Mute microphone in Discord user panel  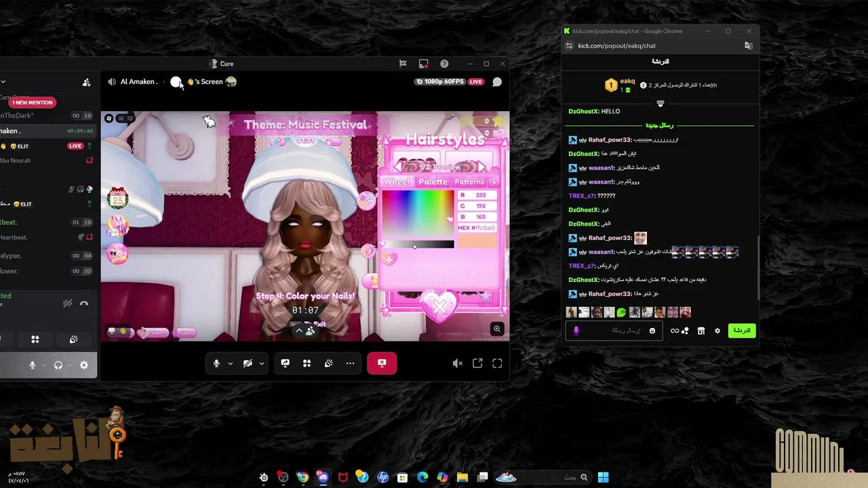click(x=32, y=365)
